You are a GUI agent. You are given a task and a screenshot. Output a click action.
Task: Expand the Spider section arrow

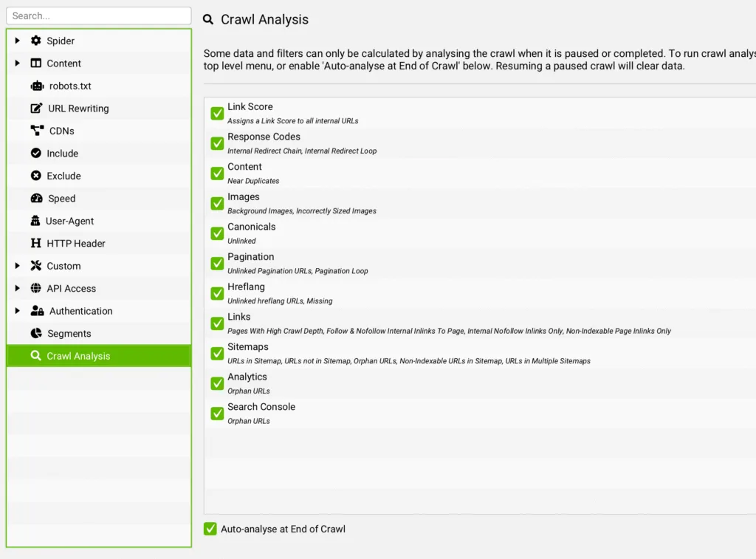[x=18, y=41]
